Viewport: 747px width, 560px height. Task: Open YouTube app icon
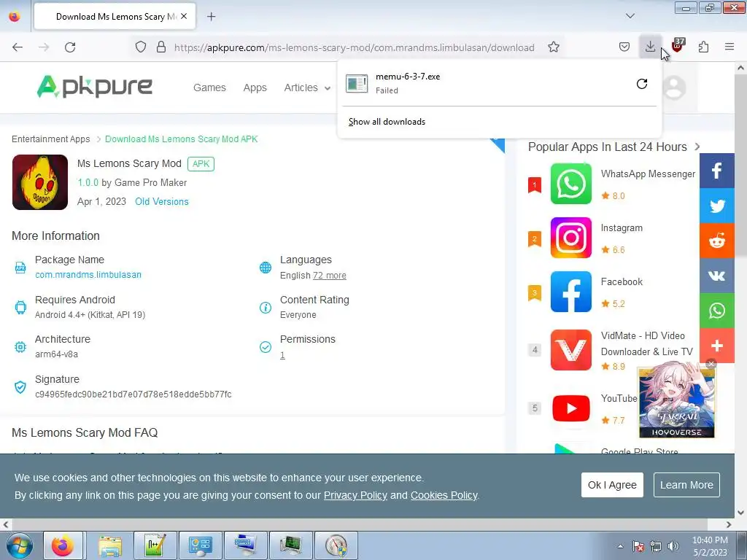coord(570,408)
